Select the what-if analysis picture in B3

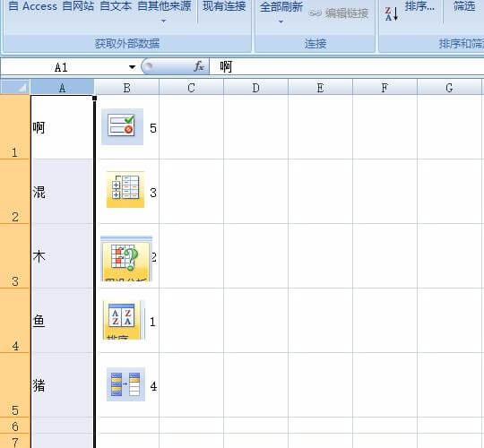pos(126,259)
